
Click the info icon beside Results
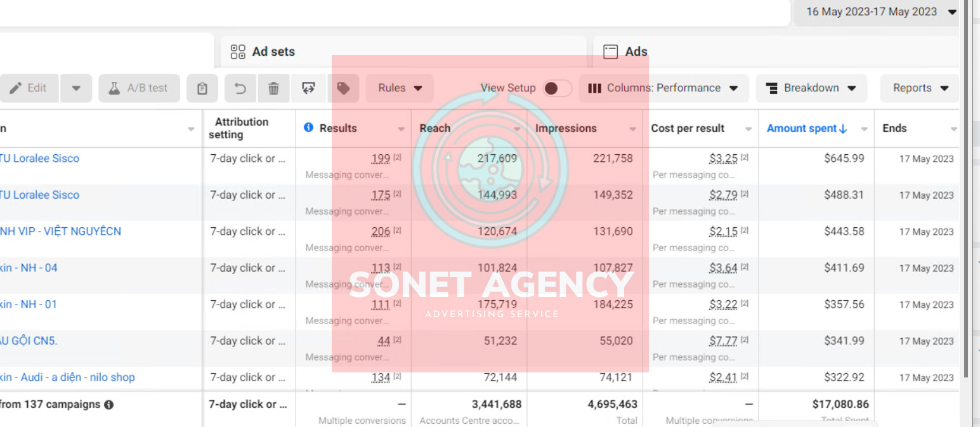309,128
